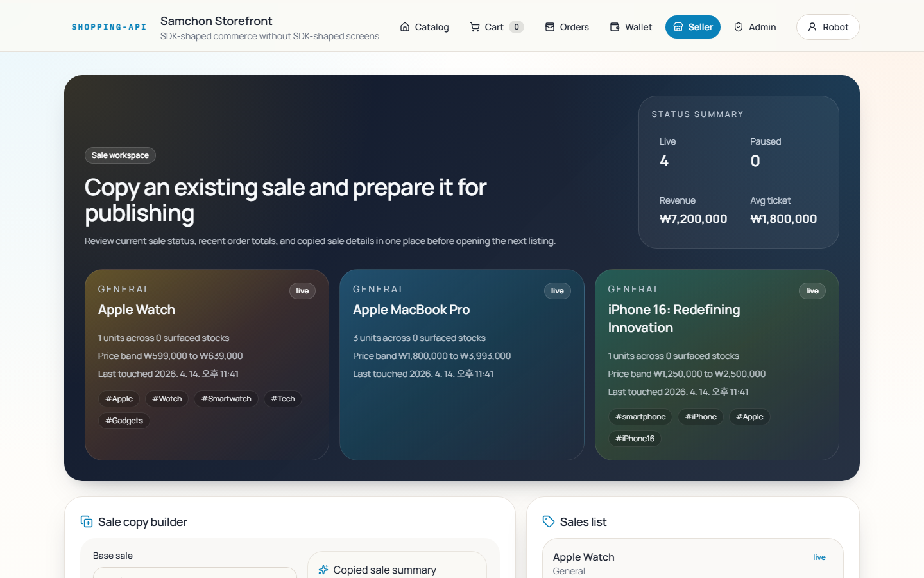Click the live status in Sales list Apple Watch row
Image resolution: width=924 pixels, height=578 pixels.
point(819,557)
